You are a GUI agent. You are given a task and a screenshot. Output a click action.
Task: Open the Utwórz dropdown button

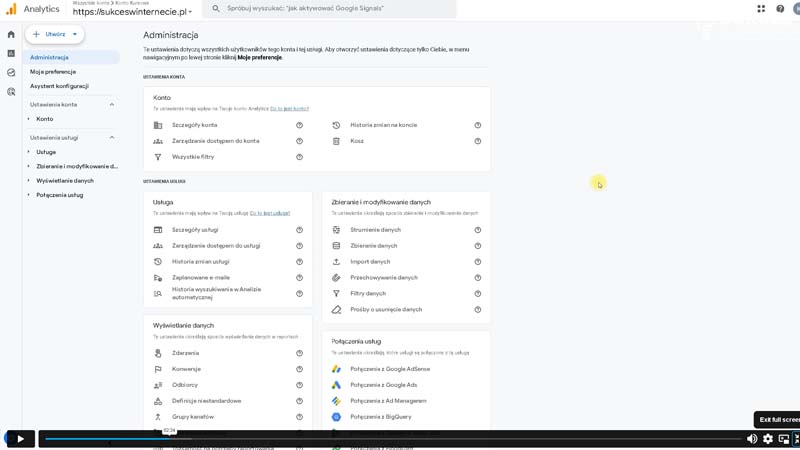(x=55, y=34)
